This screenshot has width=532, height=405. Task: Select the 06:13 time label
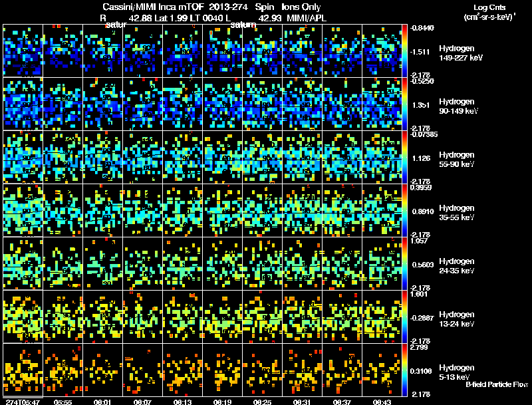[x=182, y=402]
